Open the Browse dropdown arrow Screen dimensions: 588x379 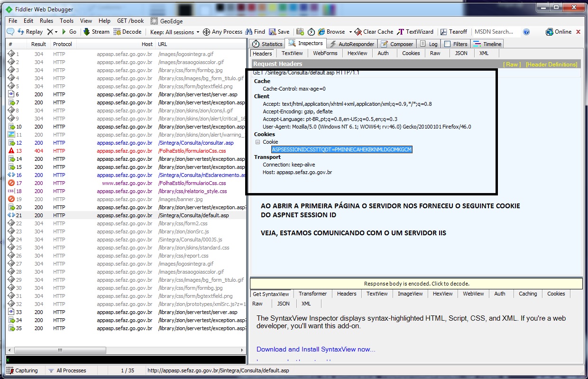(x=350, y=32)
